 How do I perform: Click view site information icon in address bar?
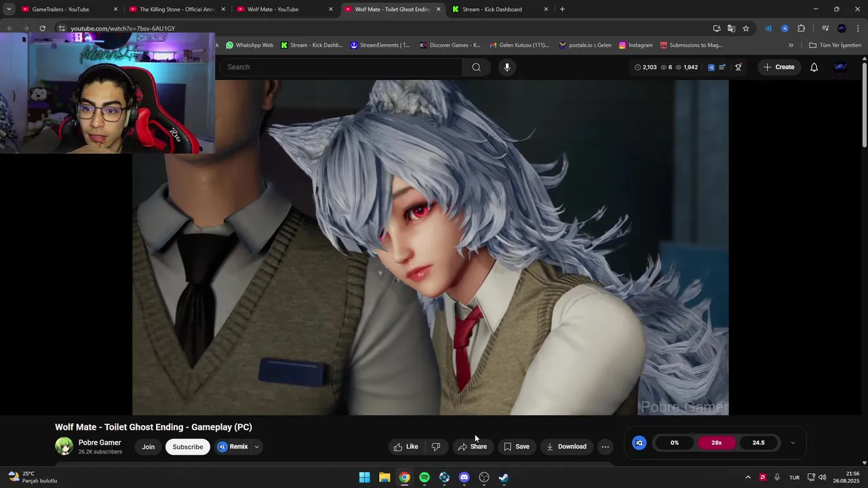tap(62, 28)
